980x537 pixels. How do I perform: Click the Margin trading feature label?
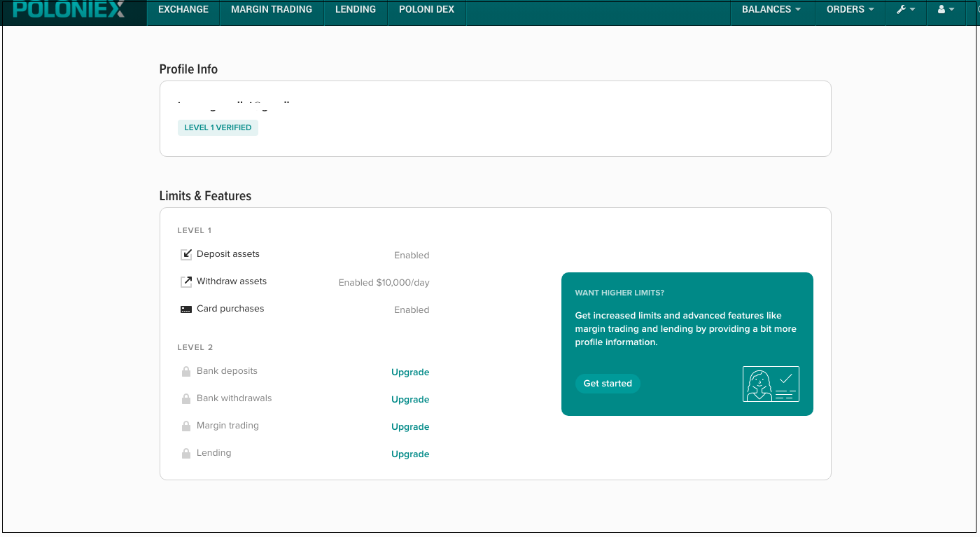[x=227, y=426]
